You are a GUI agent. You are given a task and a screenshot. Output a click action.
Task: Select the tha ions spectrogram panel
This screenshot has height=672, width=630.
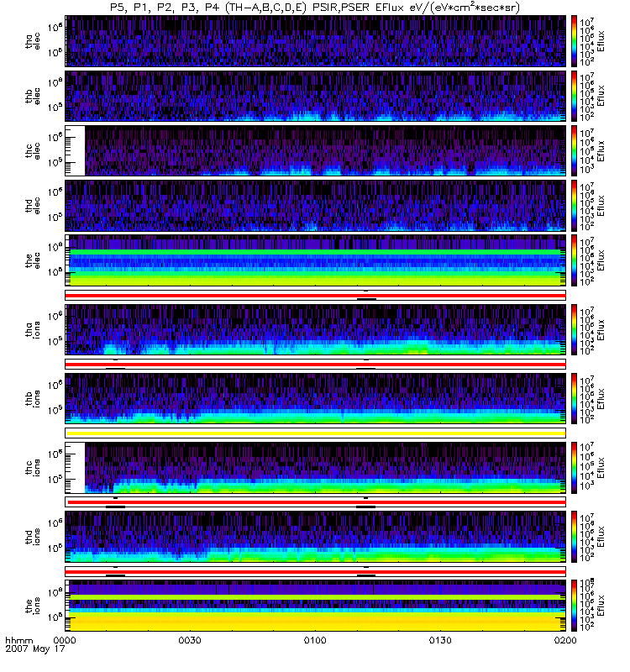pos(314,328)
